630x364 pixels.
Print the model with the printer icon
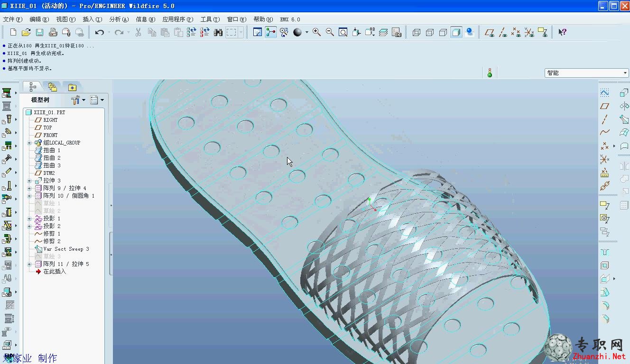pyautogui.click(x=53, y=32)
